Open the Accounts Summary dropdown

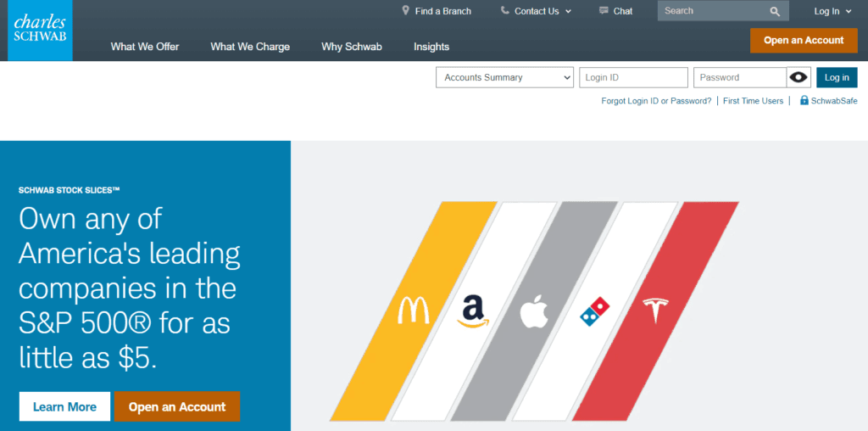pos(505,77)
